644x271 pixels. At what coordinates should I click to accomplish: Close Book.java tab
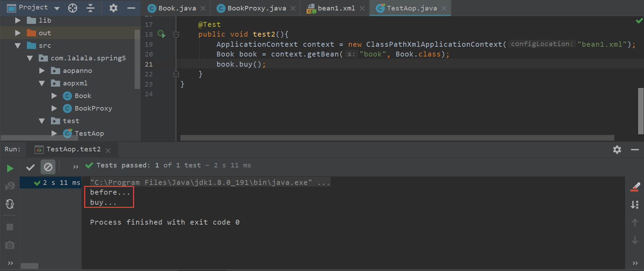click(203, 8)
